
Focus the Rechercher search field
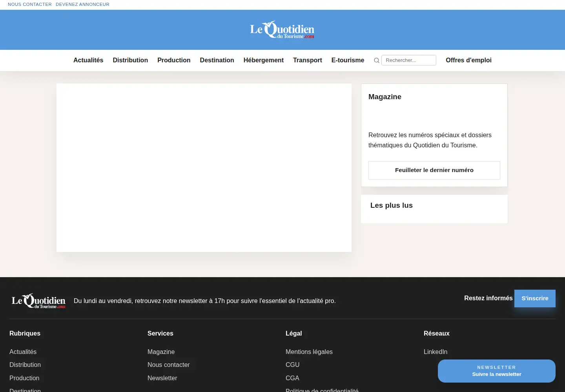click(409, 60)
